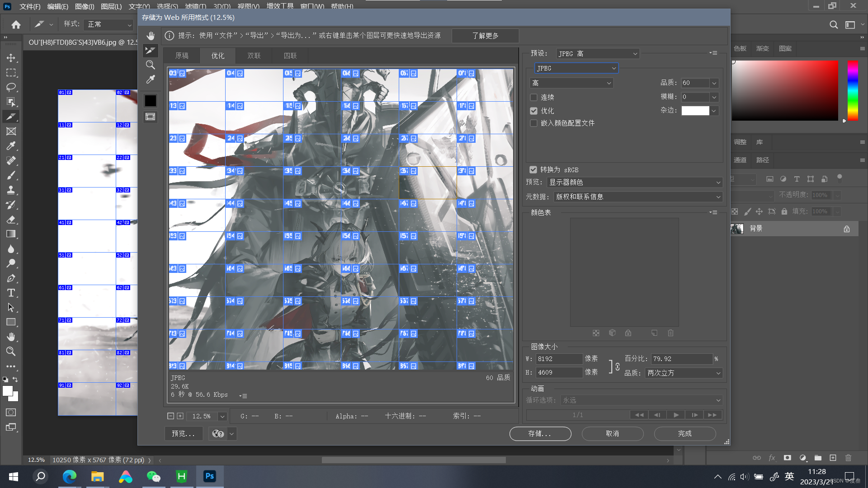Select the Frame tool
Image resolution: width=868 pixels, height=488 pixels.
(11, 131)
